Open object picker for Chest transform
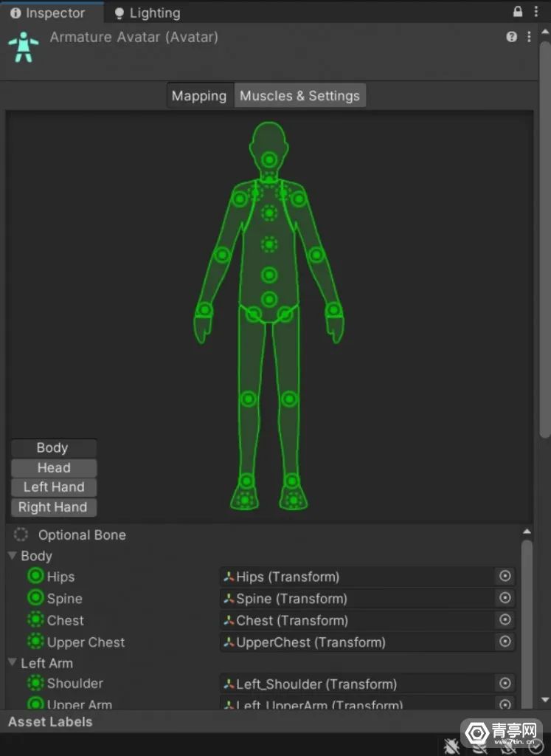The height and width of the screenshot is (756, 551). (505, 619)
